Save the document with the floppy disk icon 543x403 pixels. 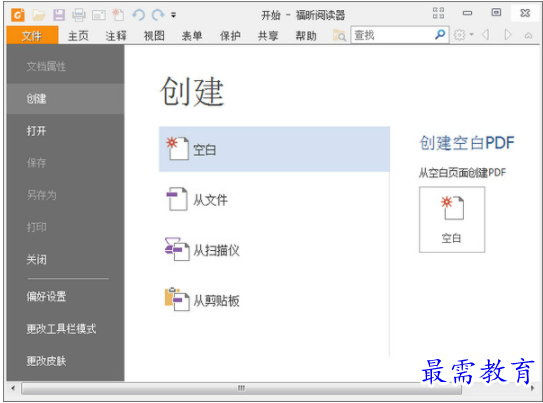pos(59,15)
